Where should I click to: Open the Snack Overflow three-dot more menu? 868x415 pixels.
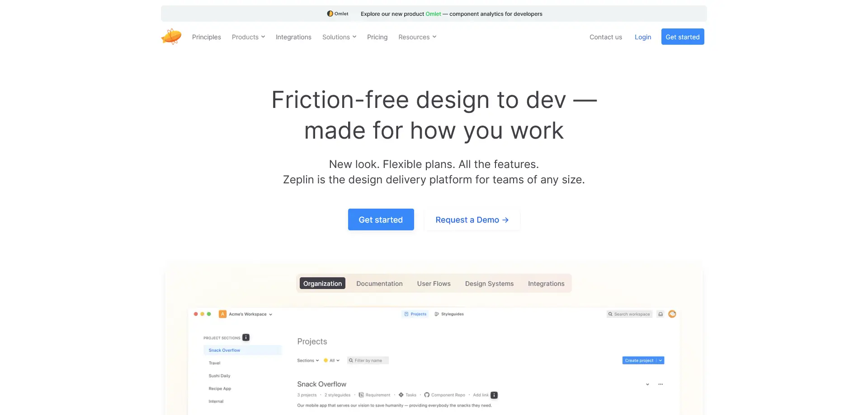pos(660,384)
